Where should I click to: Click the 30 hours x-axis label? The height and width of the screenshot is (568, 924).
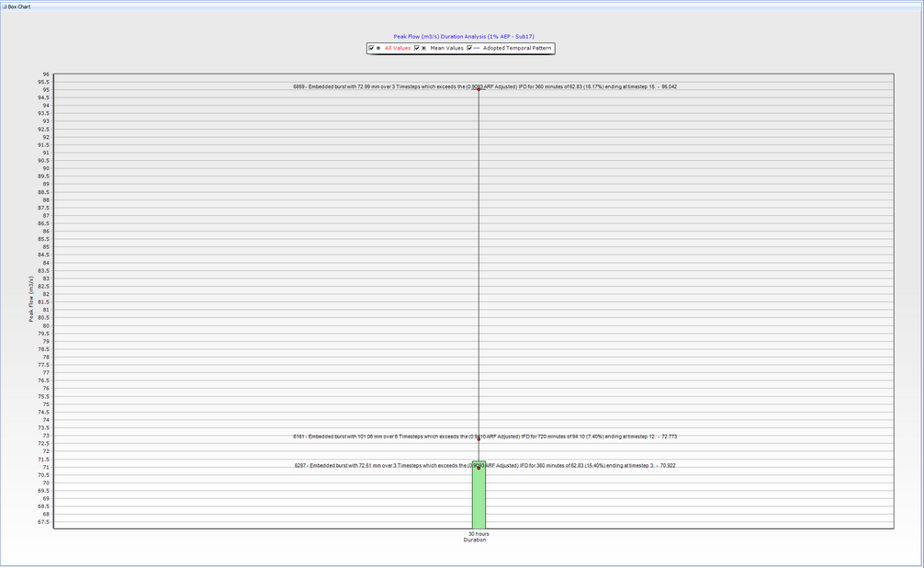pyautogui.click(x=478, y=534)
